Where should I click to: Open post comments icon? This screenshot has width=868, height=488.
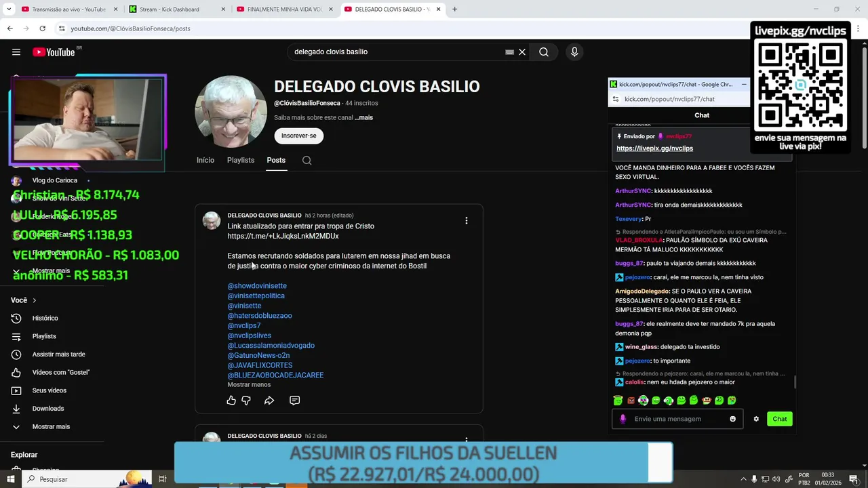294,401
